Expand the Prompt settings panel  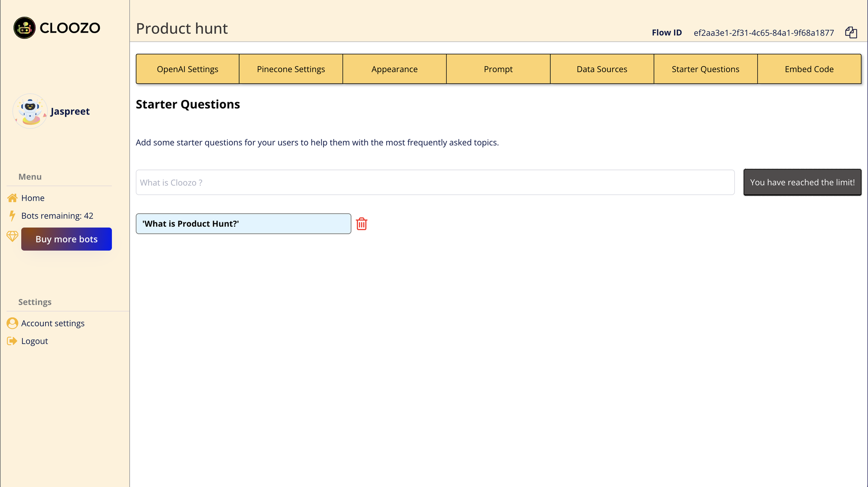pos(498,69)
